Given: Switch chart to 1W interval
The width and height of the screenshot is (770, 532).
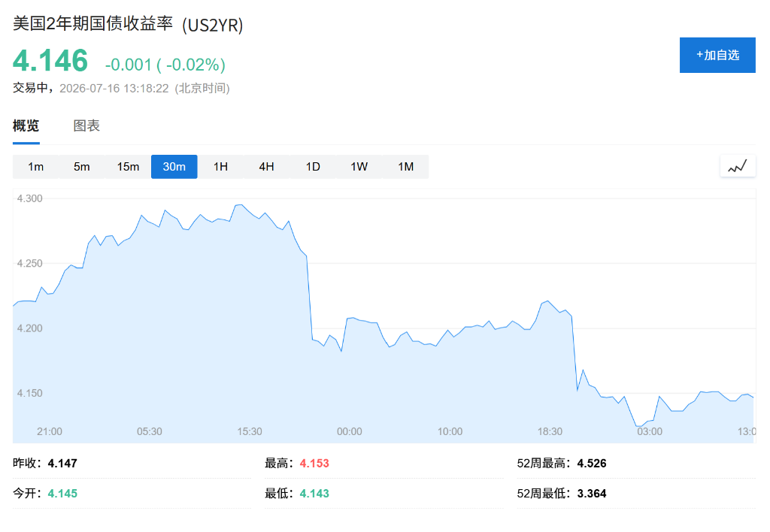Looking at the screenshot, I should 359,167.
